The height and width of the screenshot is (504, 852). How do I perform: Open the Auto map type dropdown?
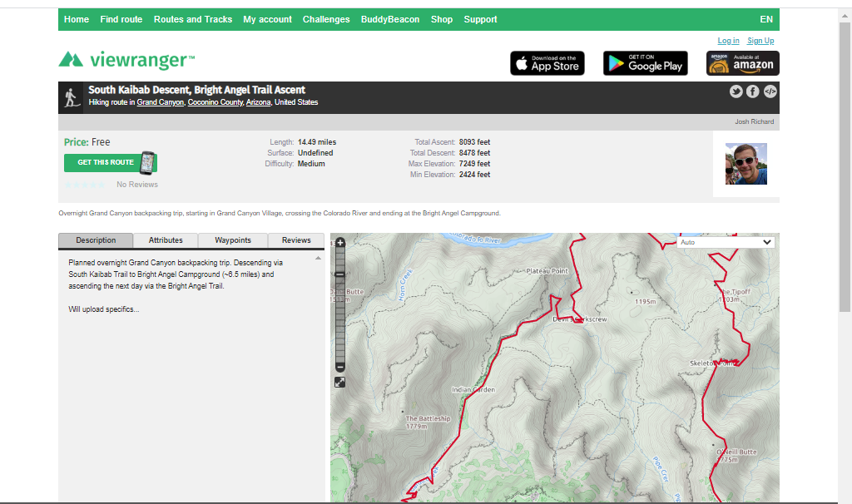[726, 242]
